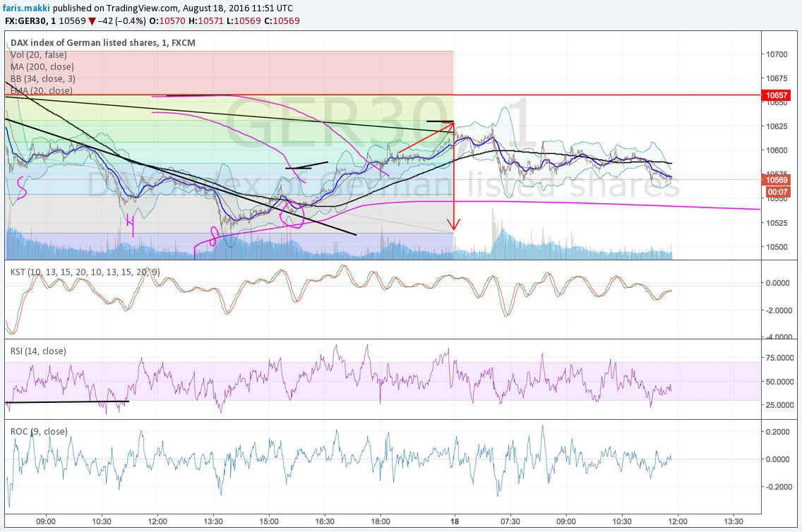Select the EMA (20, close) indicator label

click(42, 90)
